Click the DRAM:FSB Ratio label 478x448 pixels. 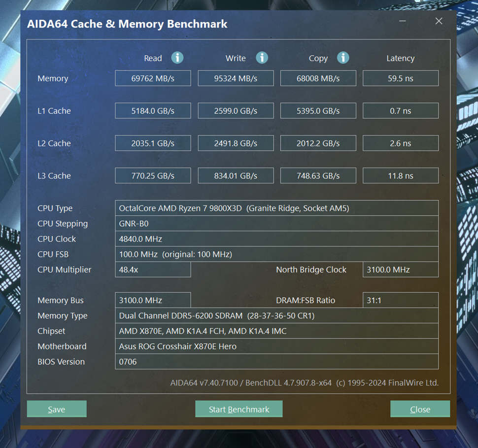306,301
